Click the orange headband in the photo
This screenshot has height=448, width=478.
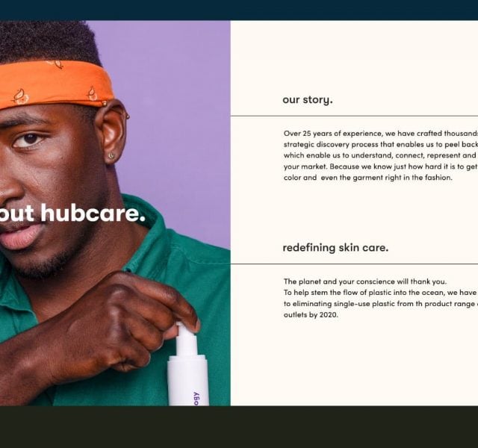coord(53,84)
